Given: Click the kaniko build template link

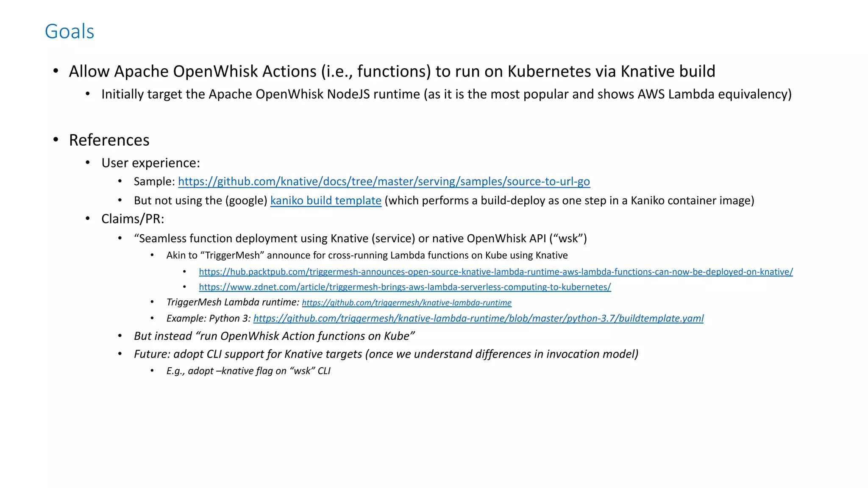Looking at the screenshot, I should coord(325,200).
